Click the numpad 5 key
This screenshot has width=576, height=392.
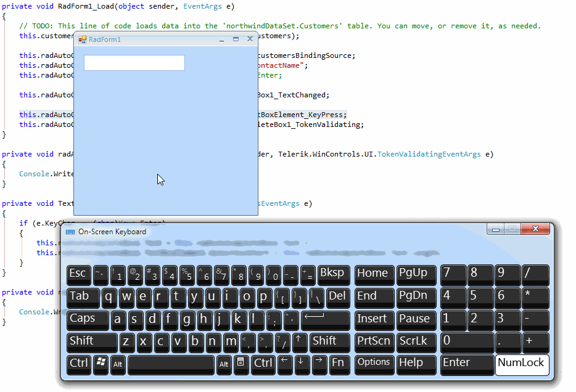click(x=480, y=297)
